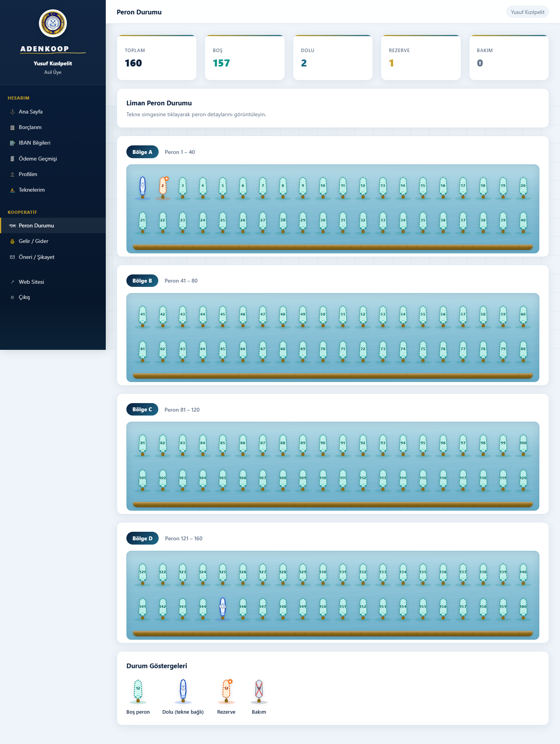Click the Yusuf Kızılpelit user badge
Viewport: 560px width, 744px height.
[527, 12]
